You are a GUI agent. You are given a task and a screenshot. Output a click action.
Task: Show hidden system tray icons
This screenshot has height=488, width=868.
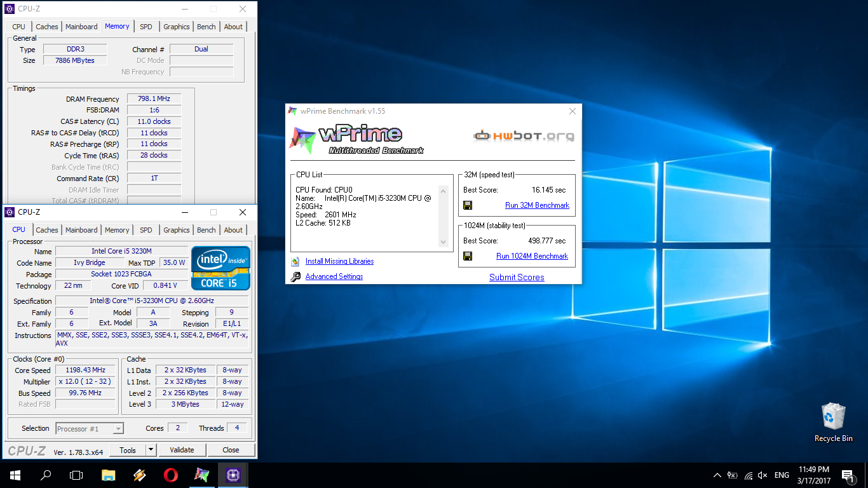717,475
